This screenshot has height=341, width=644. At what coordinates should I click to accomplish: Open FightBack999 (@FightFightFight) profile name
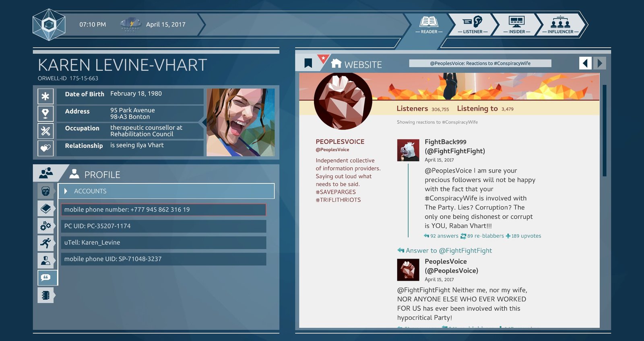click(455, 146)
